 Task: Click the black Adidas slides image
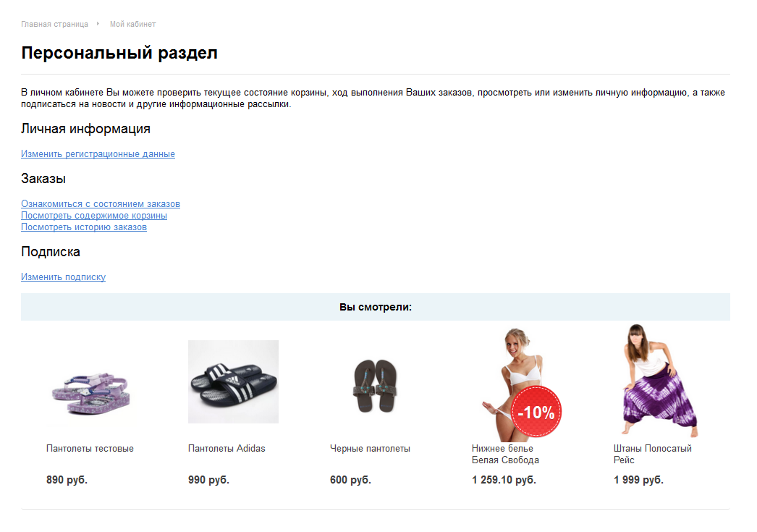233,382
